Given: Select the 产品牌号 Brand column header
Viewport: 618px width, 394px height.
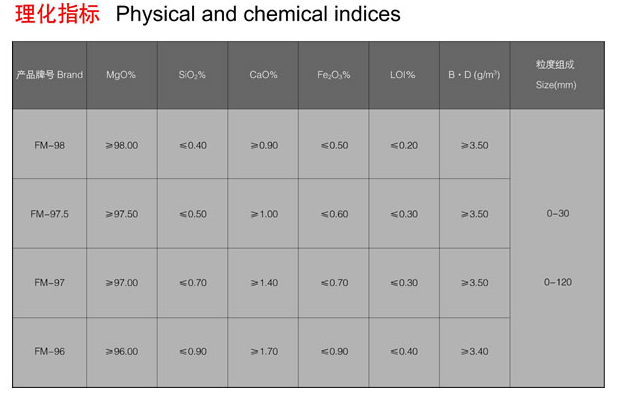Looking at the screenshot, I should click(50, 75).
